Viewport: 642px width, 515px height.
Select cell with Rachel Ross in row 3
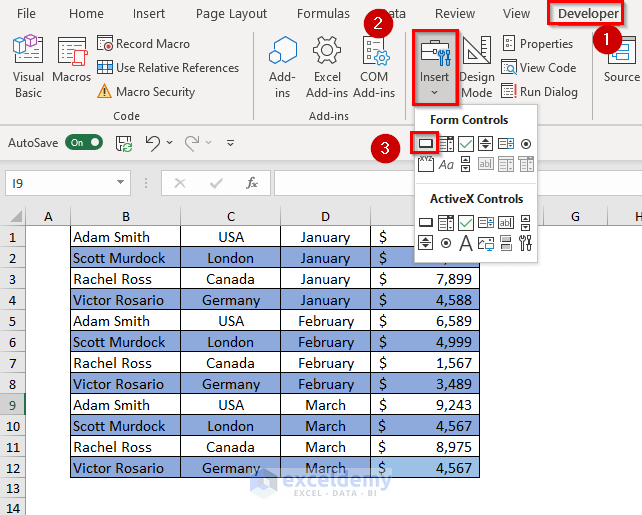click(x=125, y=279)
